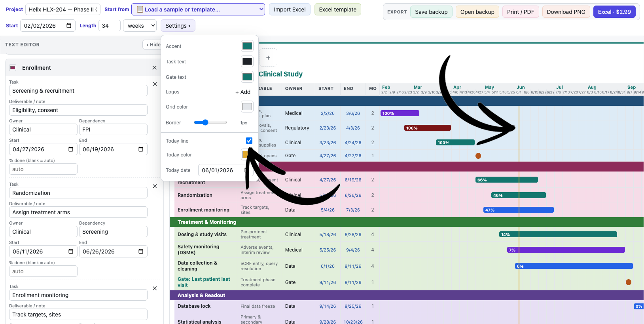This screenshot has height=324, width=644.
Task: Hide the text editor panel
Action: point(153,45)
